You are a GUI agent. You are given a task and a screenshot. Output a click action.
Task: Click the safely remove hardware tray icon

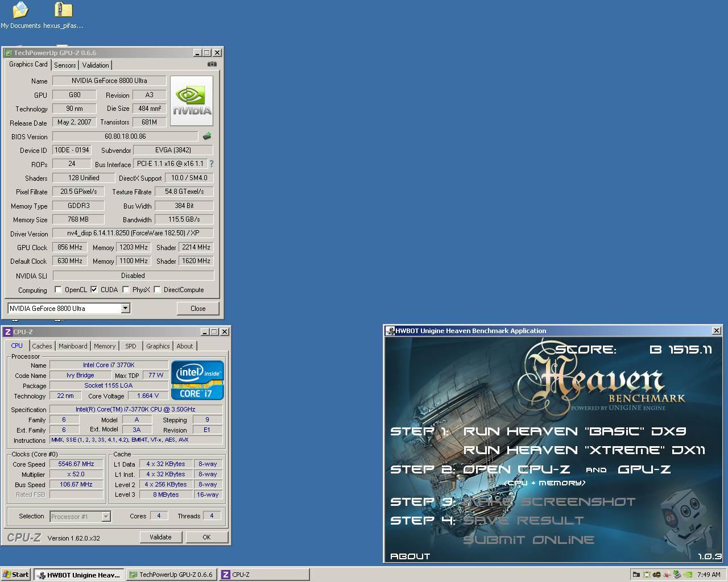tap(677, 575)
